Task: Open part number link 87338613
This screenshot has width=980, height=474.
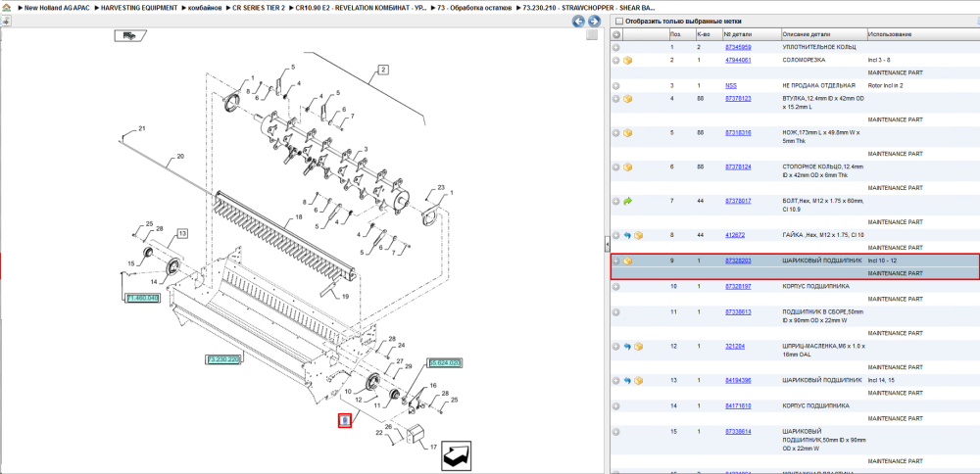Action: coord(738,311)
